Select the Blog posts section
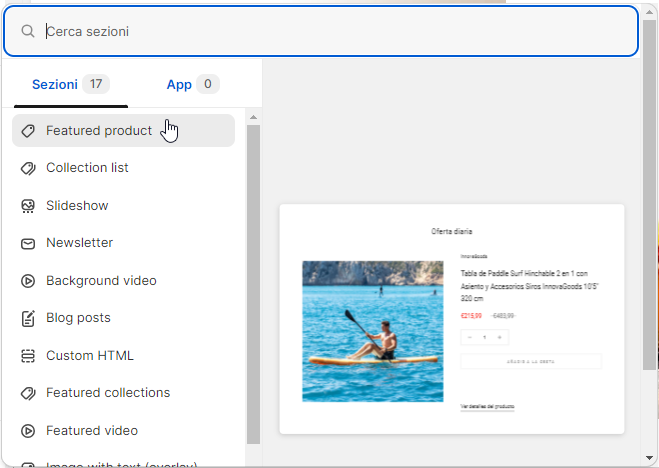Image resolution: width=659 pixels, height=468 pixels. pos(78,318)
